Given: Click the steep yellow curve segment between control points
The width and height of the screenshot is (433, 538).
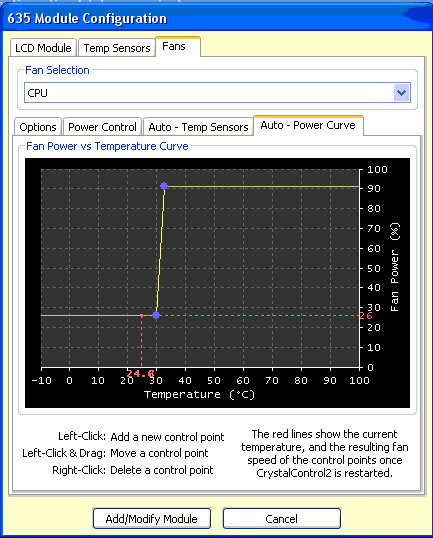Looking at the screenshot, I should (x=160, y=250).
